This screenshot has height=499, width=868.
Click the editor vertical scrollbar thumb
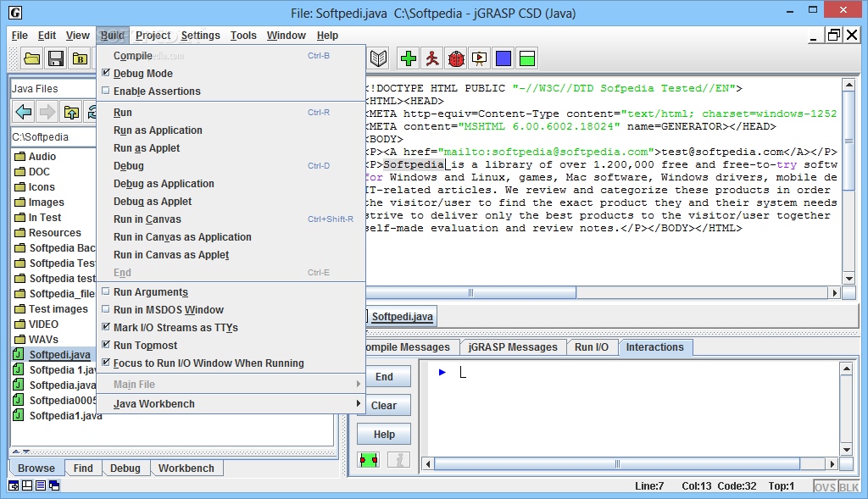click(848, 141)
